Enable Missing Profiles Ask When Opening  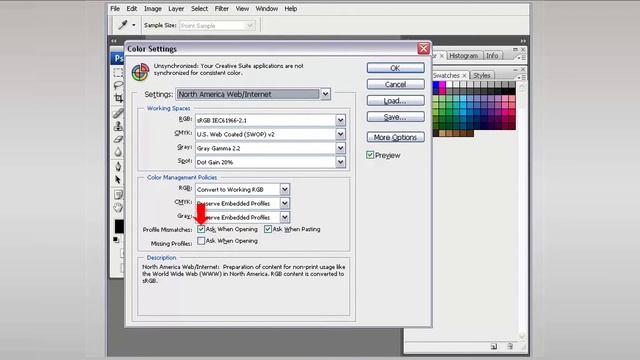pyautogui.click(x=201, y=241)
